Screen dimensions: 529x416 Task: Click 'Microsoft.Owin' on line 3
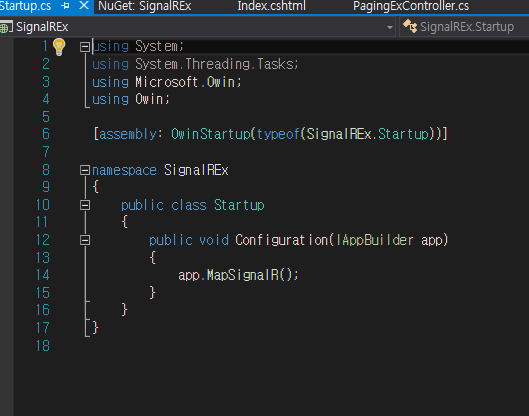click(185, 82)
